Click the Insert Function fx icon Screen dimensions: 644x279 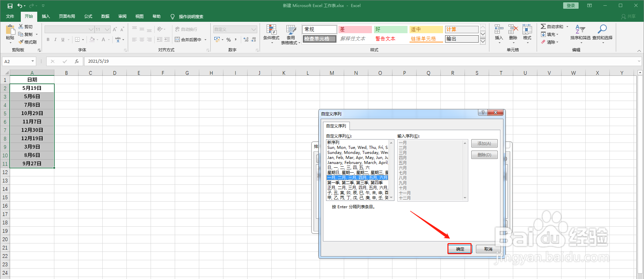(x=77, y=61)
